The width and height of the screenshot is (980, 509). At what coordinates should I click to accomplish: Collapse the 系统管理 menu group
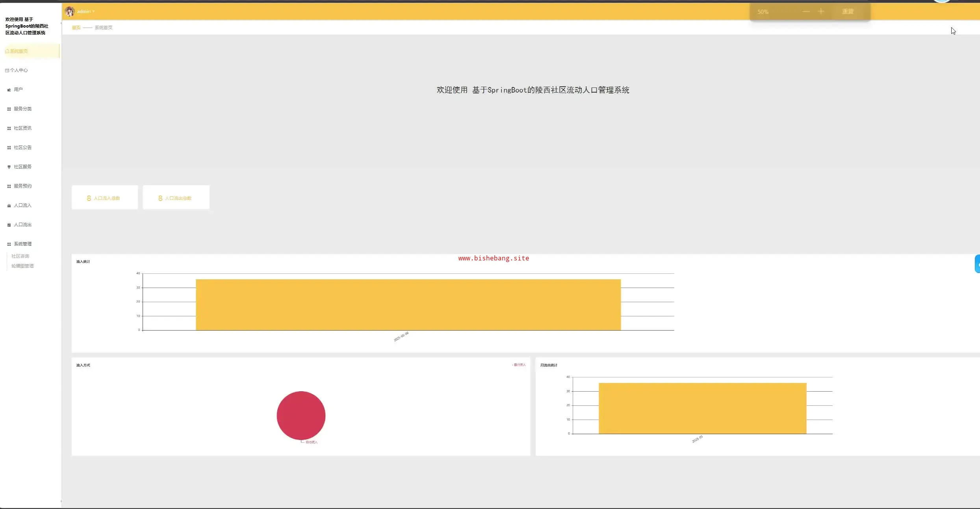click(x=22, y=244)
